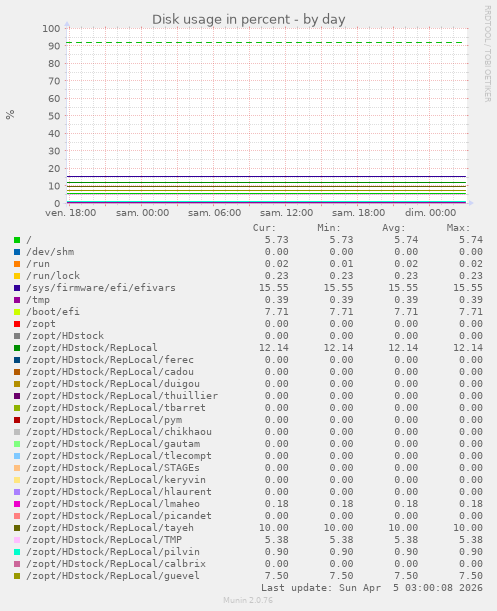497x611 pixels.
Task: Click the blue swatch beside /dev/shm
Action: [x=17, y=252]
